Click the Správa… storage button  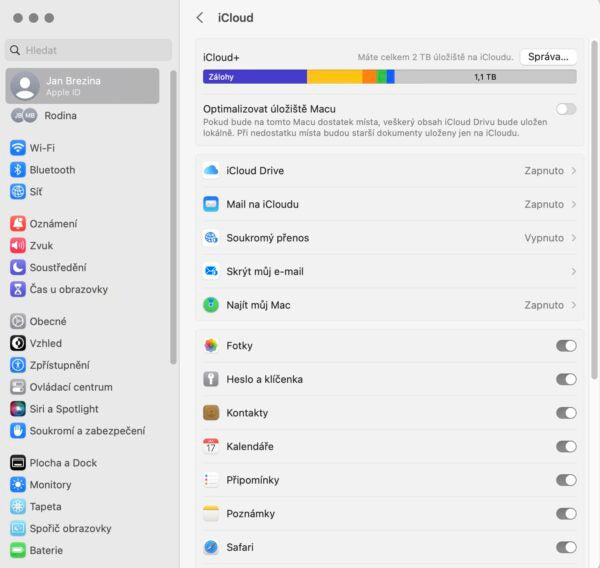[548, 57]
